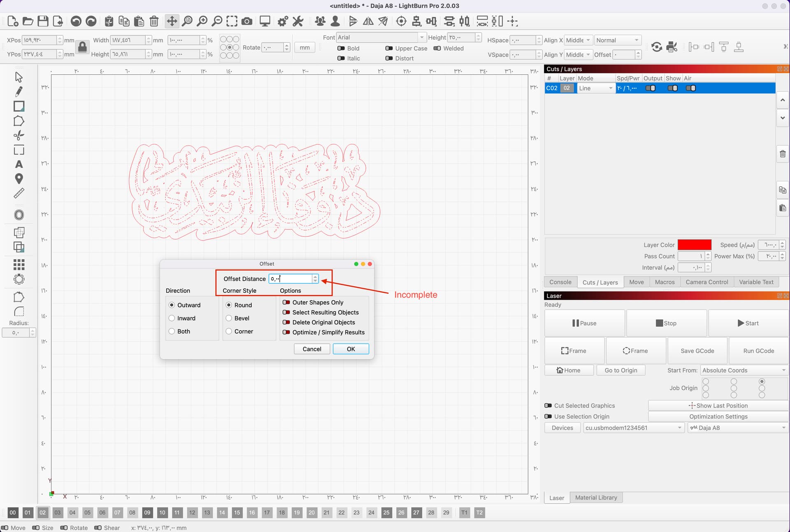
Task: Open the Start From coordinates dropdown
Action: click(744, 370)
